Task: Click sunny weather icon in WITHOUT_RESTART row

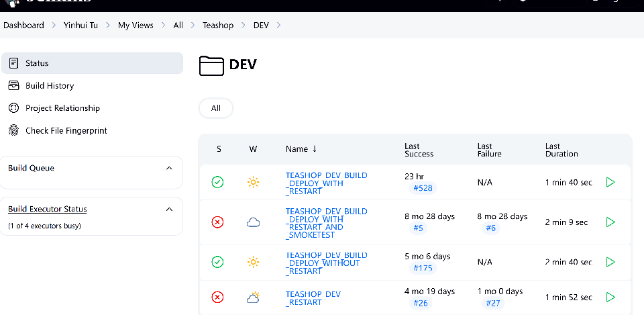Action: pos(253,262)
